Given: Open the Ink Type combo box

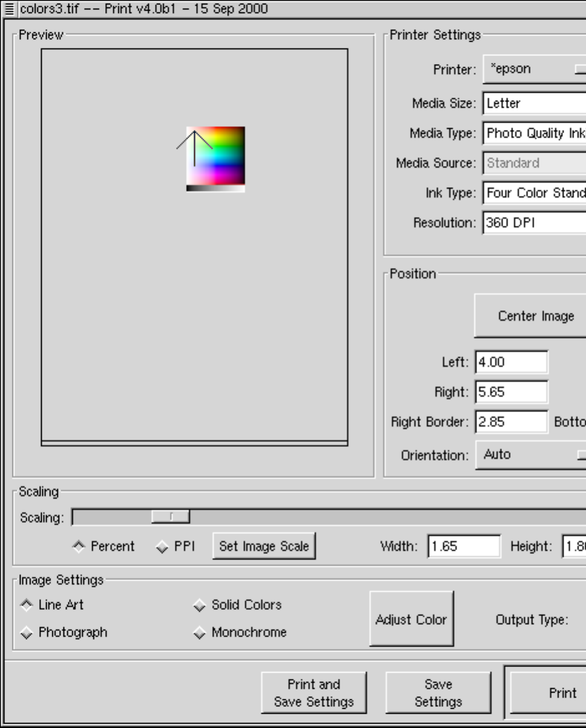Looking at the screenshot, I should tap(534, 193).
